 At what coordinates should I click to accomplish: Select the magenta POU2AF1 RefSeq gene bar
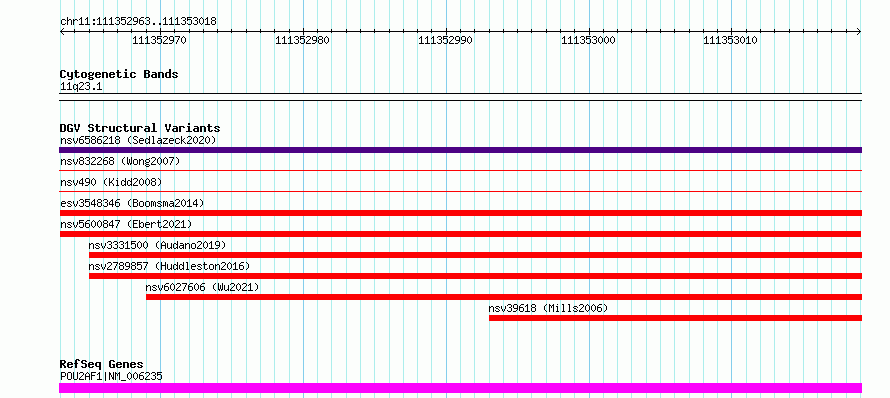460,388
